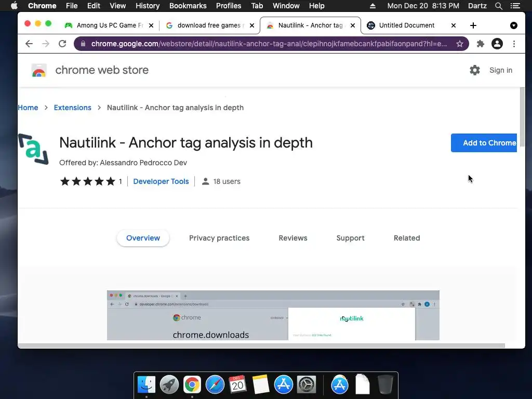Open the Edit menu

pyautogui.click(x=94, y=6)
